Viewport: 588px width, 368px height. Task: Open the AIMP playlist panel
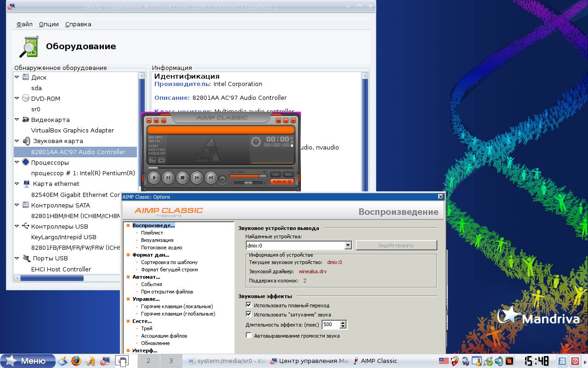click(x=282, y=182)
